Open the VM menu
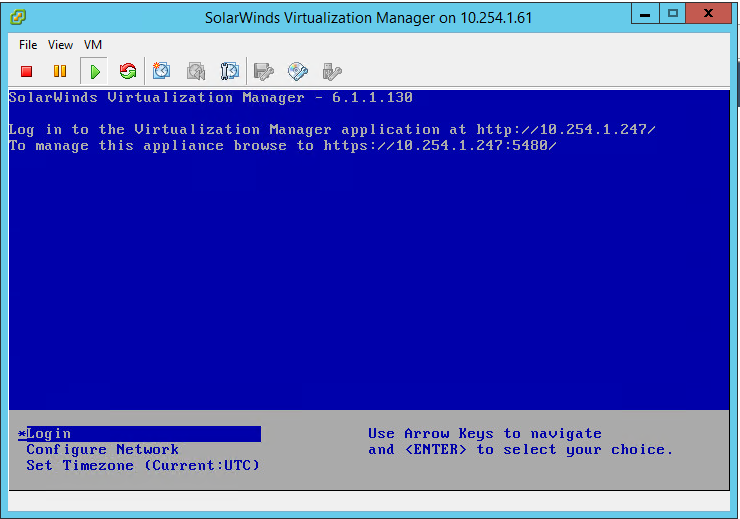 coord(93,45)
